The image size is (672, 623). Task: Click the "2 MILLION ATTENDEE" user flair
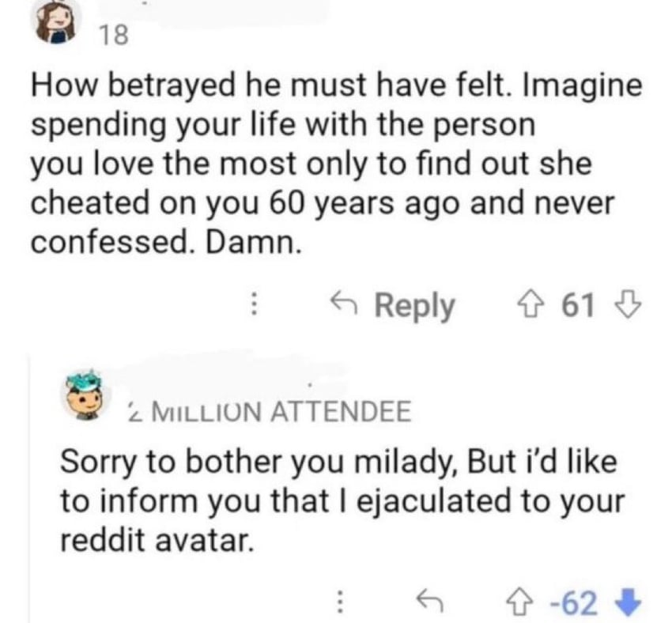tap(269, 411)
